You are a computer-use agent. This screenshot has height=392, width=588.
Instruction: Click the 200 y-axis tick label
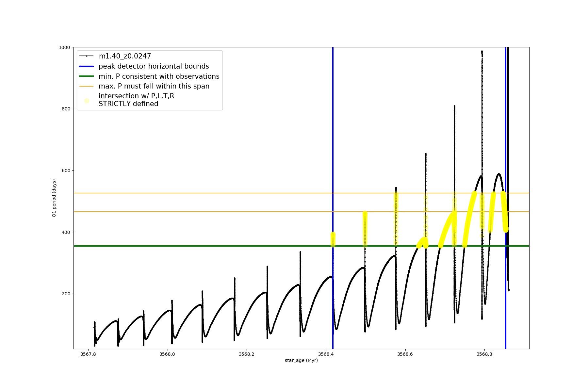(66, 294)
